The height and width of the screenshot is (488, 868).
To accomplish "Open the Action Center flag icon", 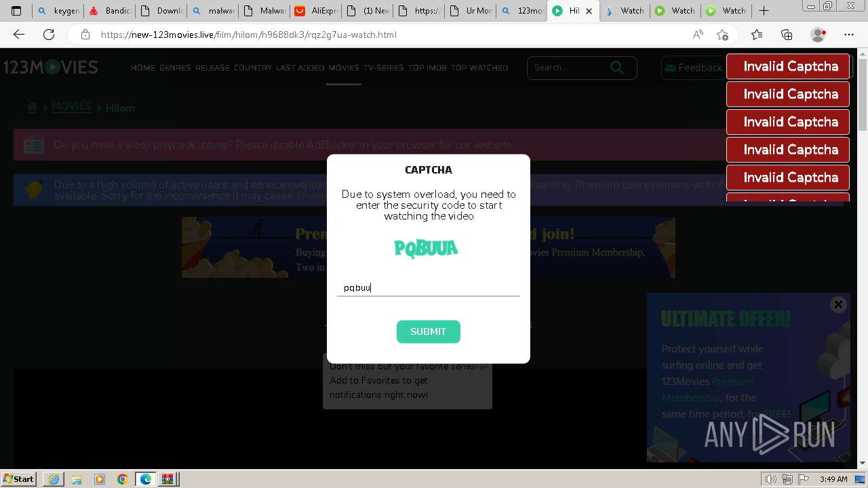I will point(804,479).
